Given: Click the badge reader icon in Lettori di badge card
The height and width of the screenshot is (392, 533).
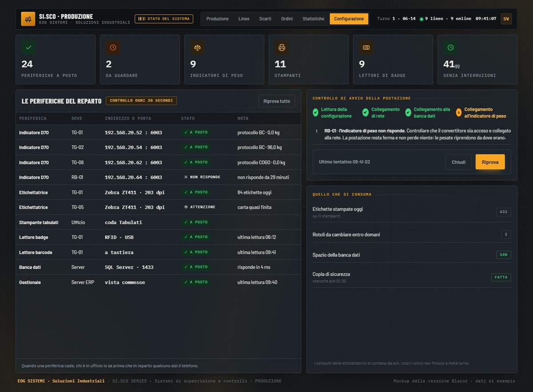Looking at the screenshot, I should (366, 48).
